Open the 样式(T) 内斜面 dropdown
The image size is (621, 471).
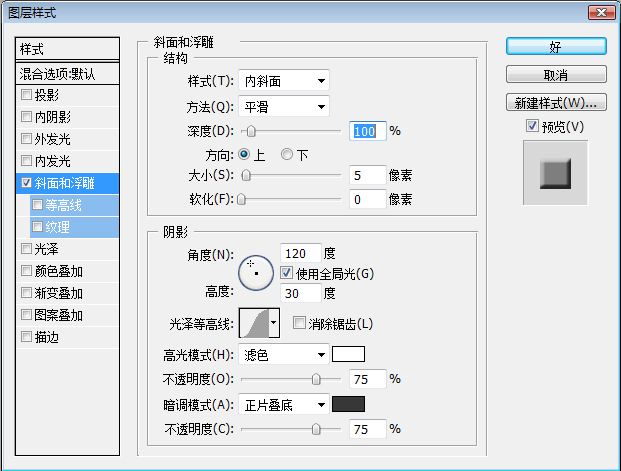pyautogui.click(x=284, y=81)
